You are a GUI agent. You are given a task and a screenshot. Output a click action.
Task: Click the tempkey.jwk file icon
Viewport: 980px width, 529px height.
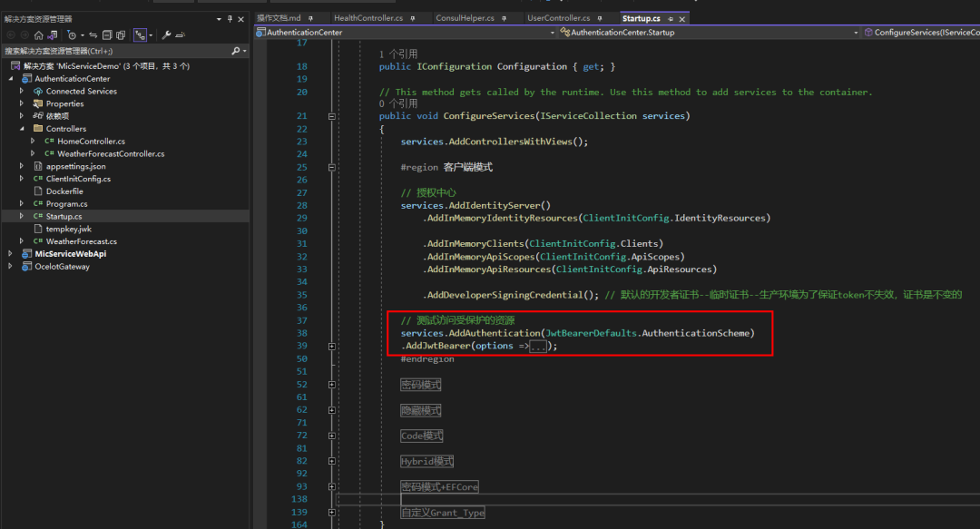(38, 229)
